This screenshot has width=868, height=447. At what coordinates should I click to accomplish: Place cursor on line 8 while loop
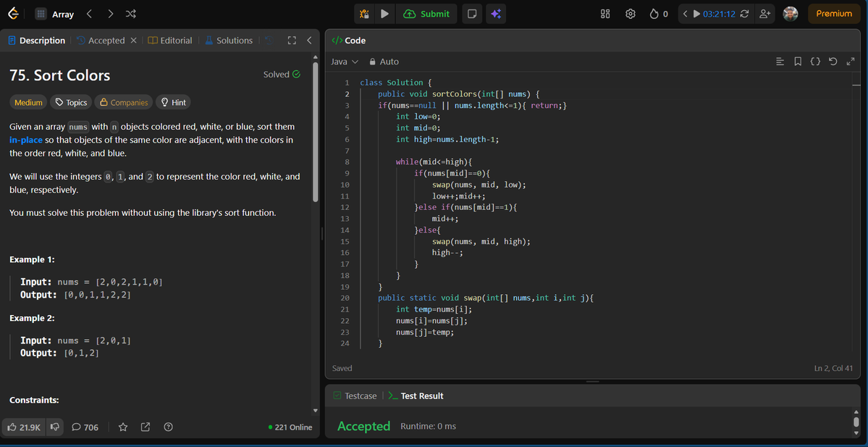[434, 162]
